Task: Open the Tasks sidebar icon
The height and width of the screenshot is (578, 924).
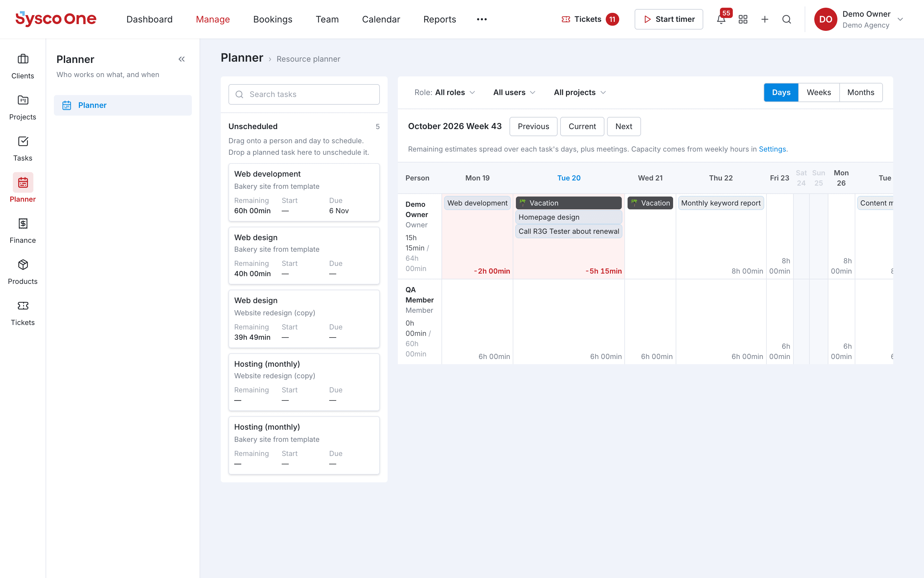Action: [x=23, y=149]
